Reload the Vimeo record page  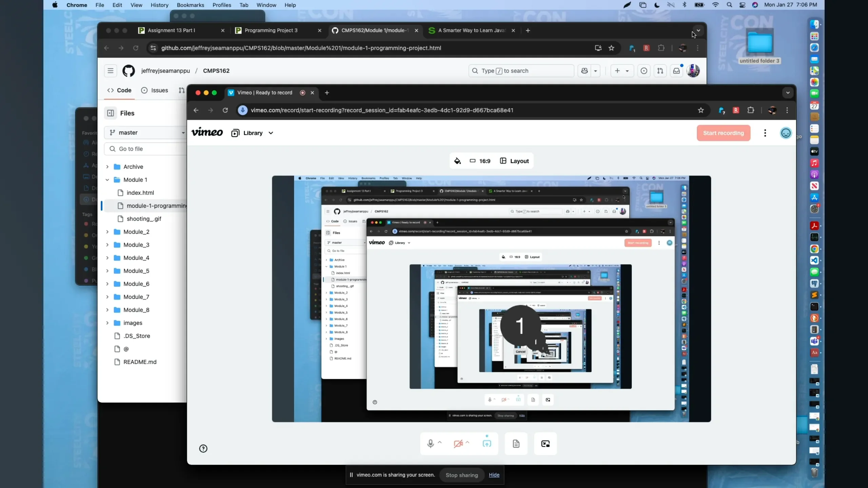click(225, 110)
